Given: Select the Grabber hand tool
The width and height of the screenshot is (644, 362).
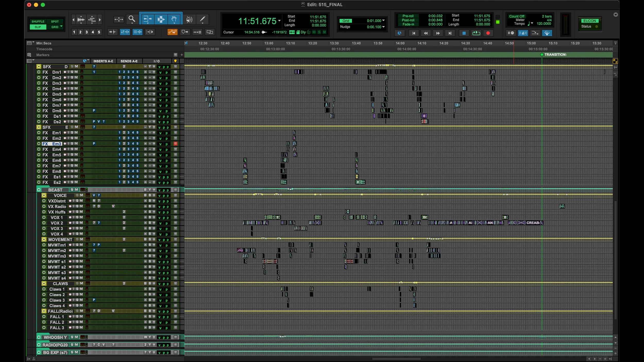Looking at the screenshot, I should click(174, 19).
